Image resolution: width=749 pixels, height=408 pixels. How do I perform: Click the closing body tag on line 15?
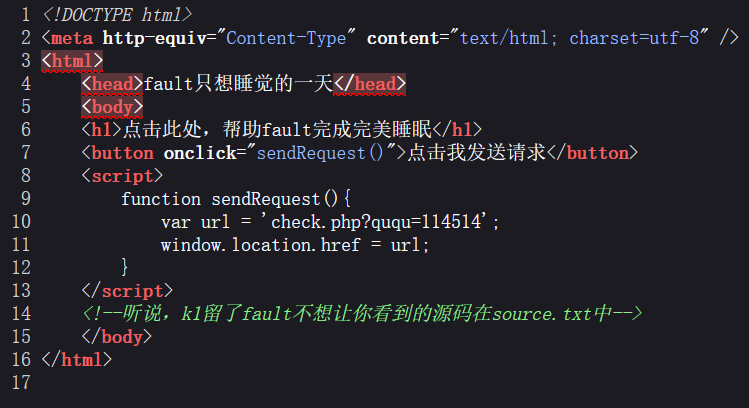tap(117, 337)
